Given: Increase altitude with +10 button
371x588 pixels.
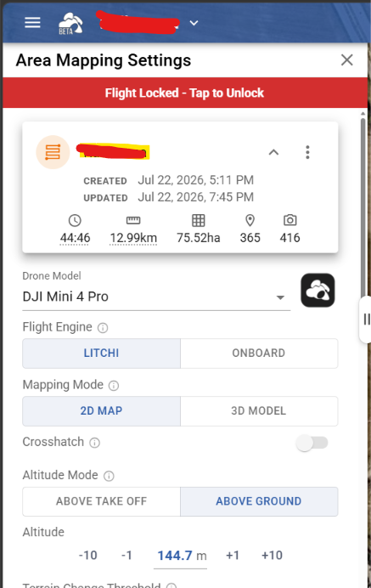Looking at the screenshot, I should (x=272, y=555).
